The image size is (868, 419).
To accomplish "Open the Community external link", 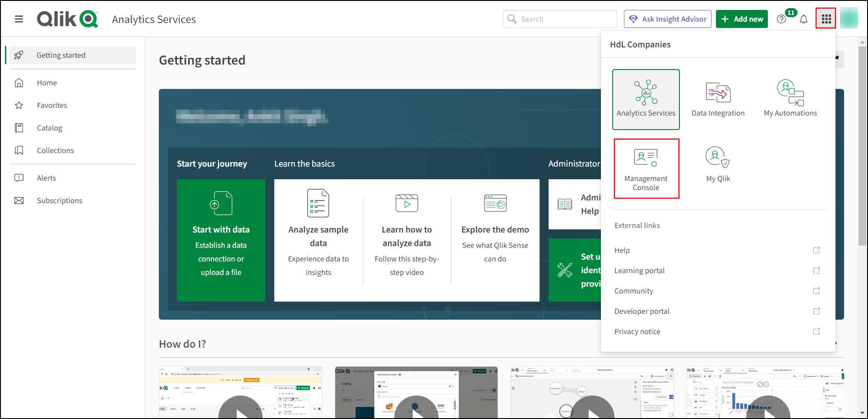I will coord(634,291).
